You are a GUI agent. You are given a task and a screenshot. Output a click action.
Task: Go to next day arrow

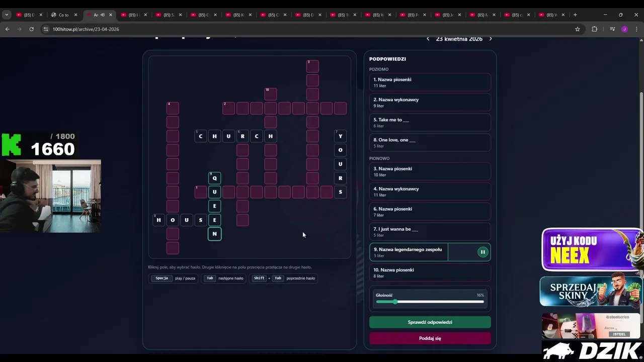(x=491, y=39)
